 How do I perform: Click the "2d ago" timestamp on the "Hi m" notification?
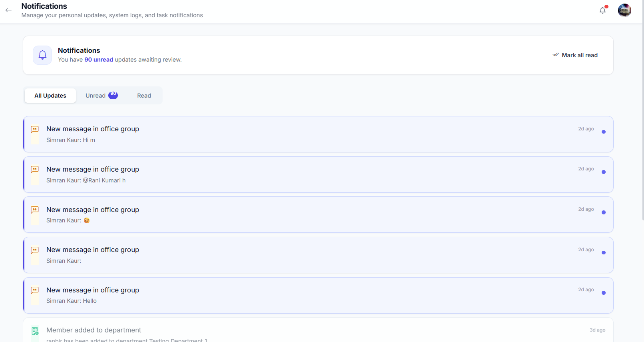coord(586,129)
